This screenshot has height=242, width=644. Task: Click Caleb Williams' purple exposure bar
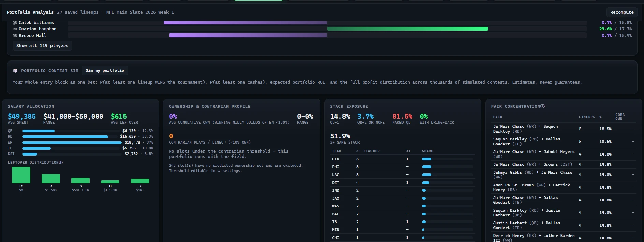(x=245, y=23)
